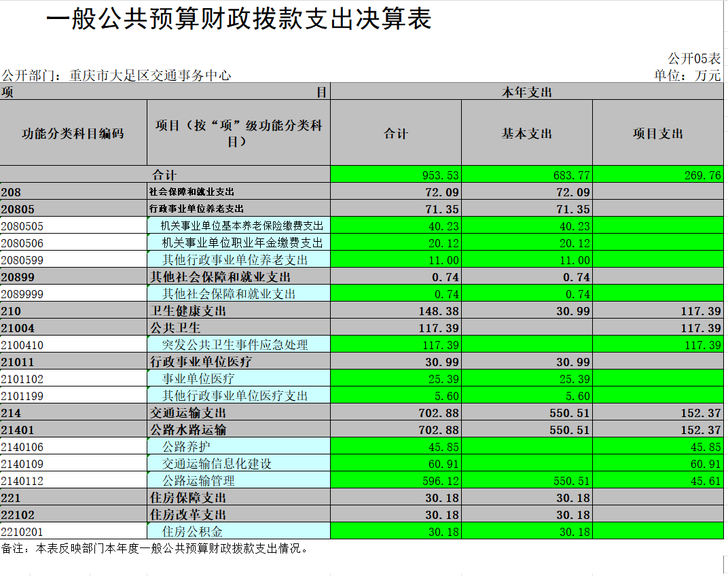Select the 功能分类科目编码 column header
728x576 pixels.
[x=73, y=133]
